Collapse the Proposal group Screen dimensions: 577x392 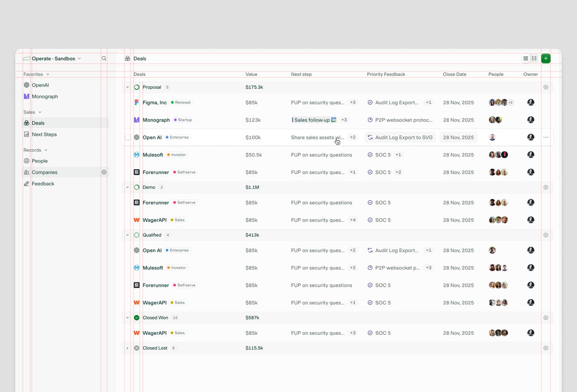click(x=127, y=87)
